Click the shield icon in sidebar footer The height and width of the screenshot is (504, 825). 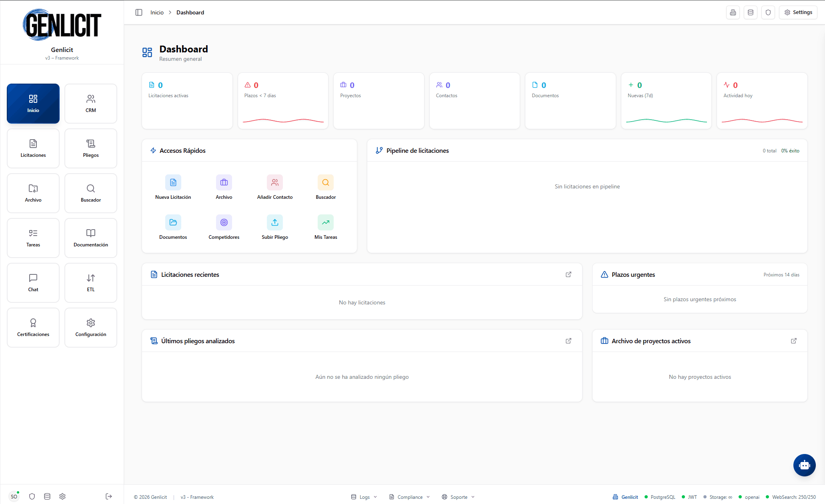pyautogui.click(x=32, y=496)
